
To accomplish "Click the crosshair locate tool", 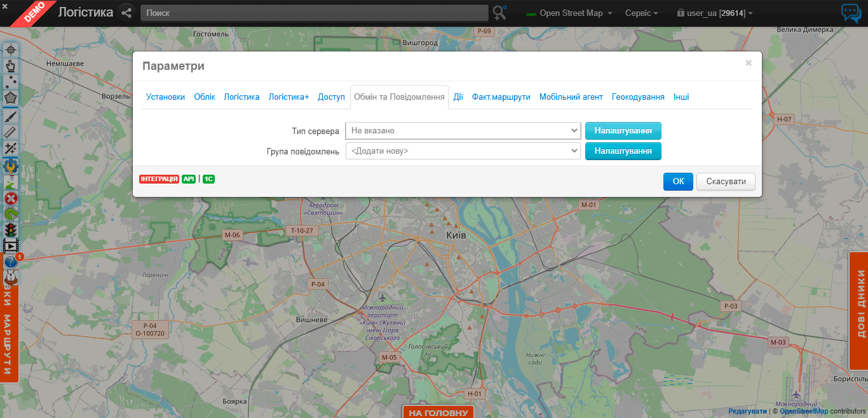I will 11,50.
